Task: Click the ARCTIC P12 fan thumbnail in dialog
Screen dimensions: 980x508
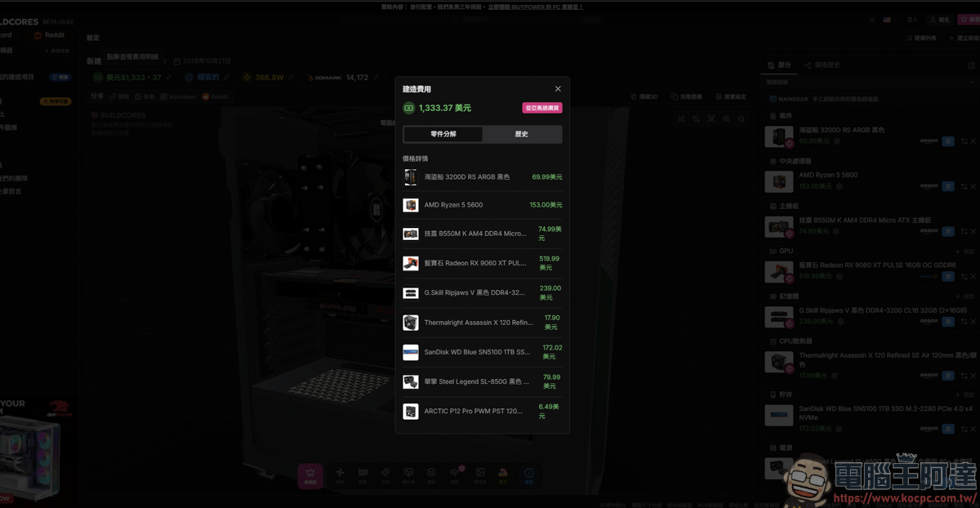Action: 411,411
